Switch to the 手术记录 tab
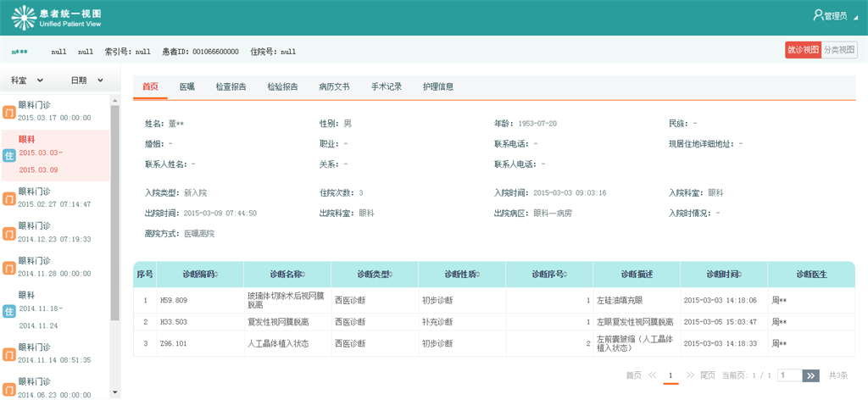Image resolution: width=868 pixels, height=400 pixels. [387, 86]
